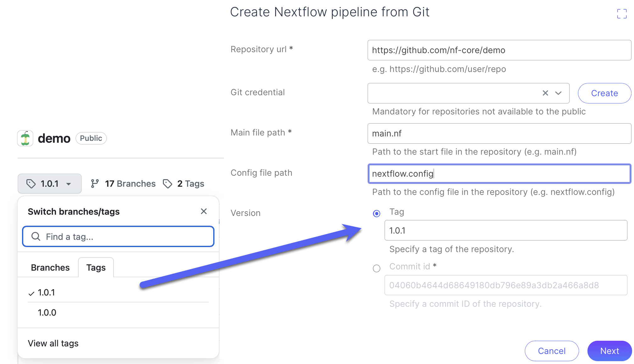
Task: Click the search magnifier icon
Action: 36,236
